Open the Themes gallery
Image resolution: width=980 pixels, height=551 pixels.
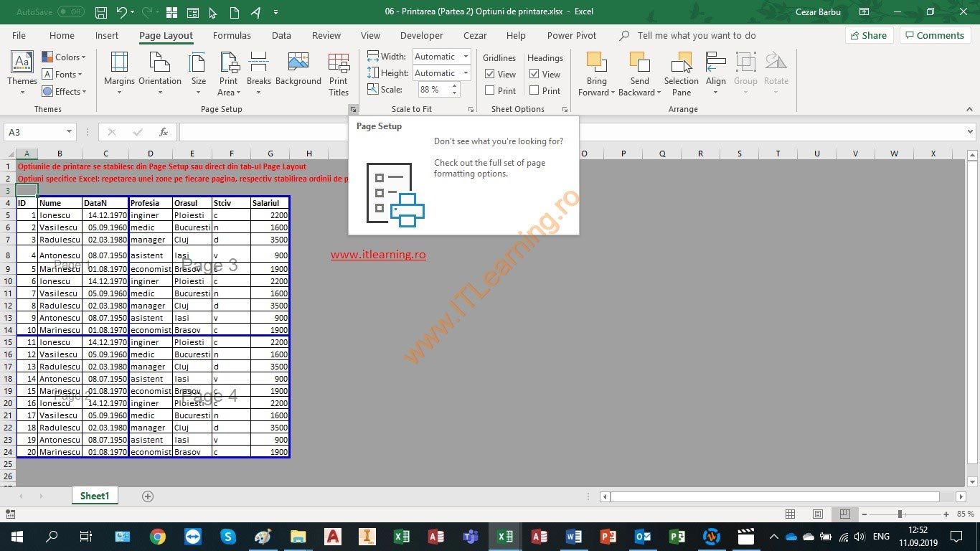click(x=22, y=73)
